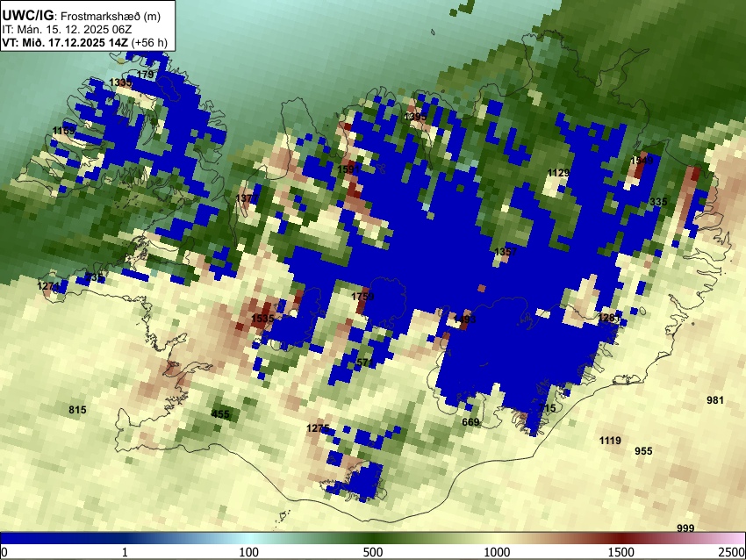
Task: Click the map value 1335
Action: tap(120, 83)
